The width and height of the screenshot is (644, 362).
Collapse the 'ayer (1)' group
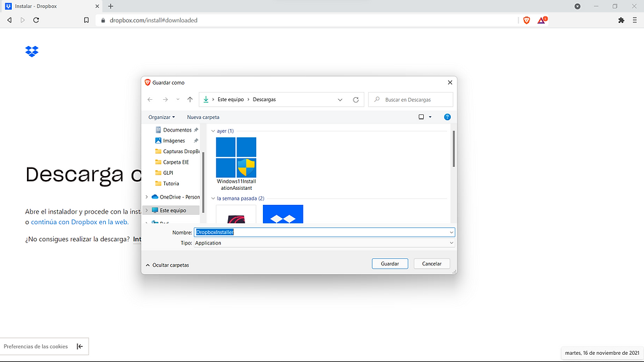(213, 131)
